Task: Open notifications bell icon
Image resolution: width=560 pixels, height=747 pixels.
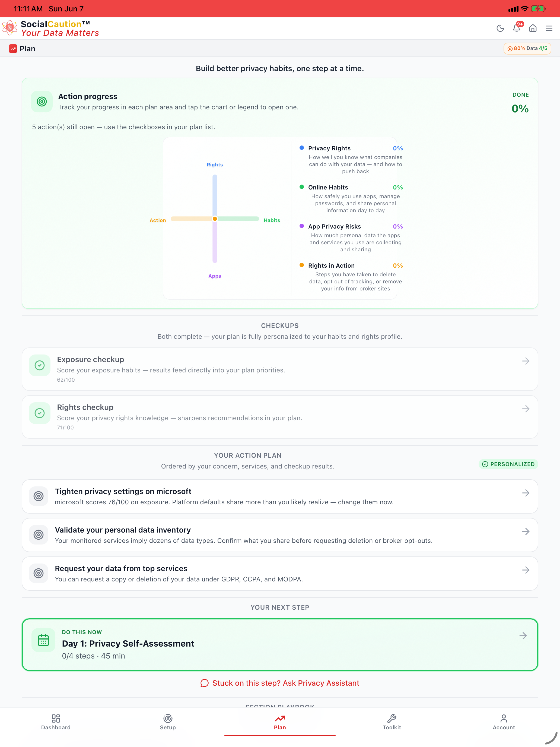Action: click(x=517, y=29)
